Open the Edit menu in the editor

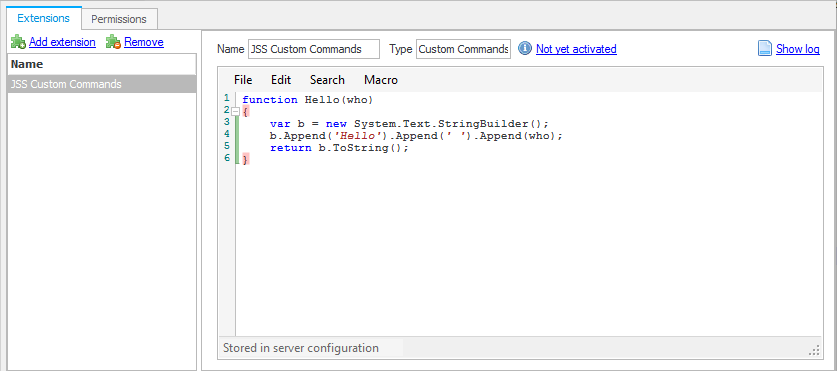tap(281, 80)
